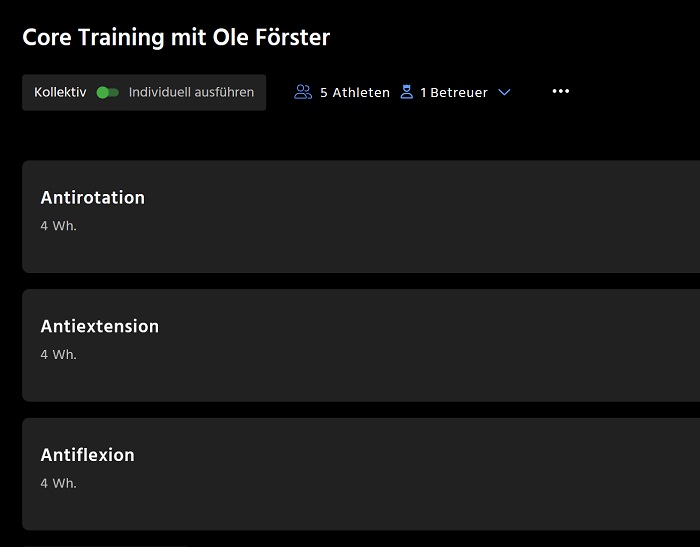The height and width of the screenshot is (547, 700).
Task: Click the Core Training mit Ole Förster heading
Action: pos(176,37)
